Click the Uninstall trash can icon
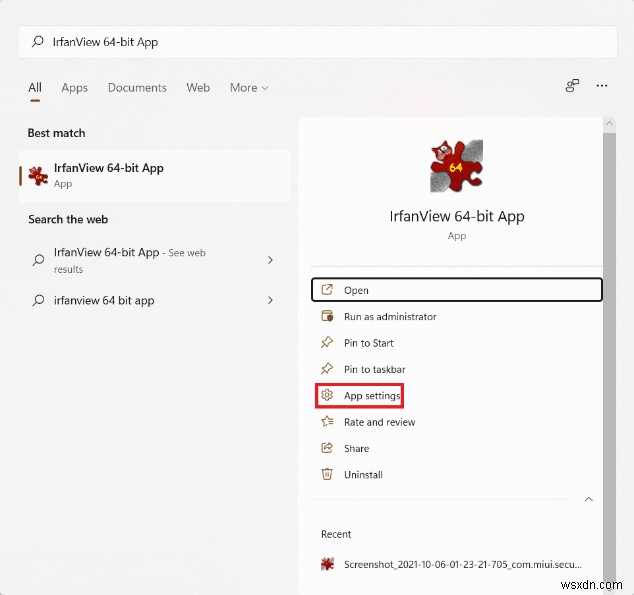634x595 pixels. pyautogui.click(x=327, y=474)
